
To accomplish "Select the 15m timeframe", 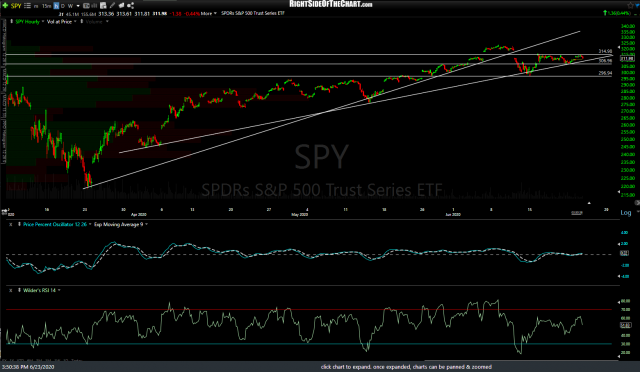I will pyautogui.click(x=47, y=6).
